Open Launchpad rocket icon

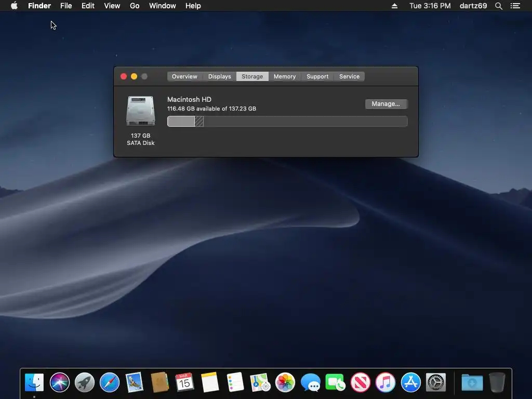click(x=85, y=382)
